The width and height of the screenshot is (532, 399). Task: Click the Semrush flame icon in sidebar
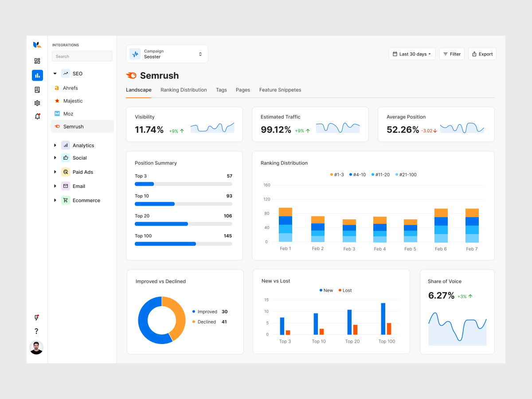click(x=57, y=127)
